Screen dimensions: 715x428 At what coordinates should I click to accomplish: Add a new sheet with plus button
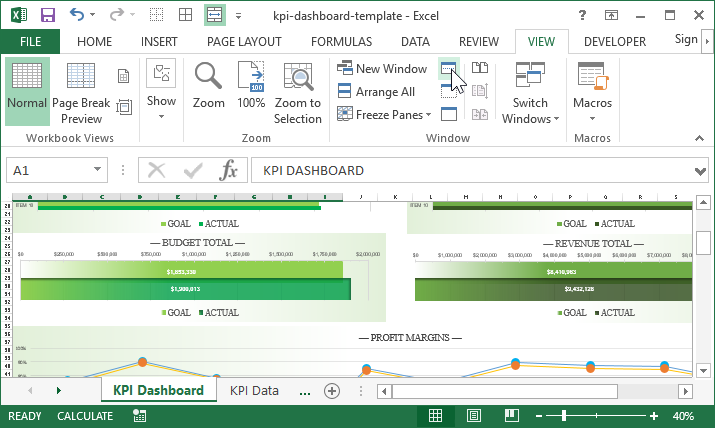point(332,391)
